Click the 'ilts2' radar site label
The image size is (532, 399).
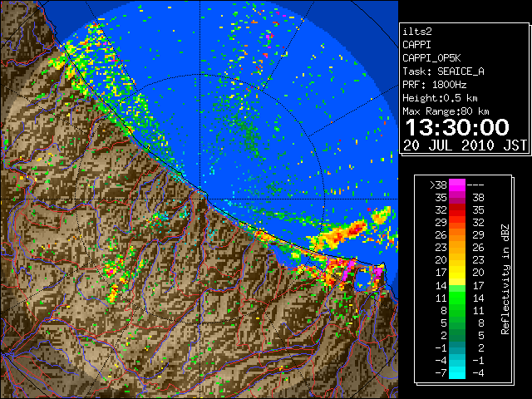pyautogui.click(x=417, y=32)
